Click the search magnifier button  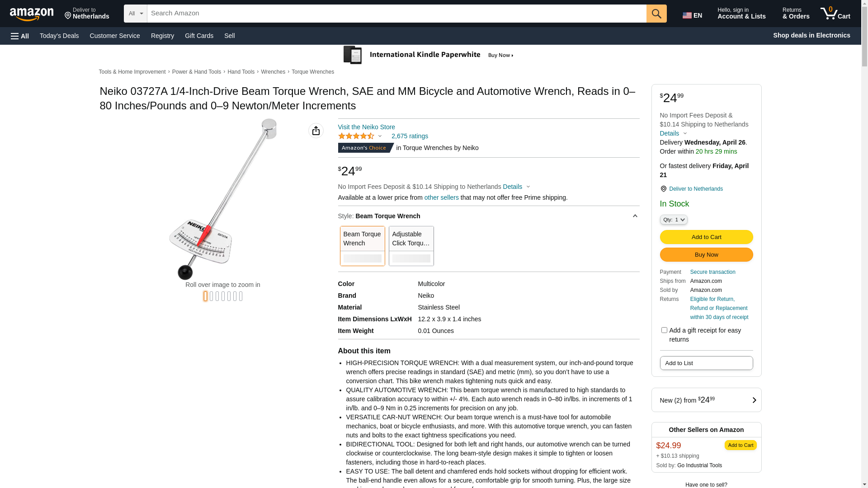tap(656, 14)
